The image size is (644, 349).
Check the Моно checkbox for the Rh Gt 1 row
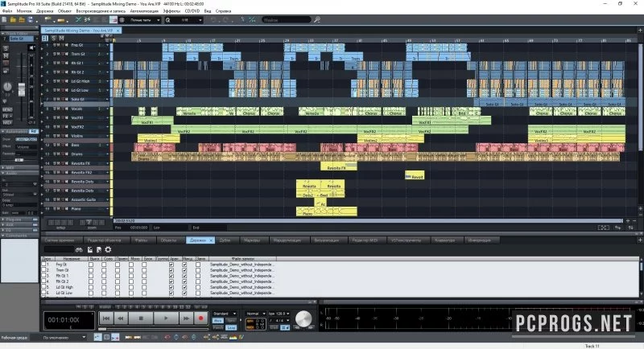click(x=131, y=276)
